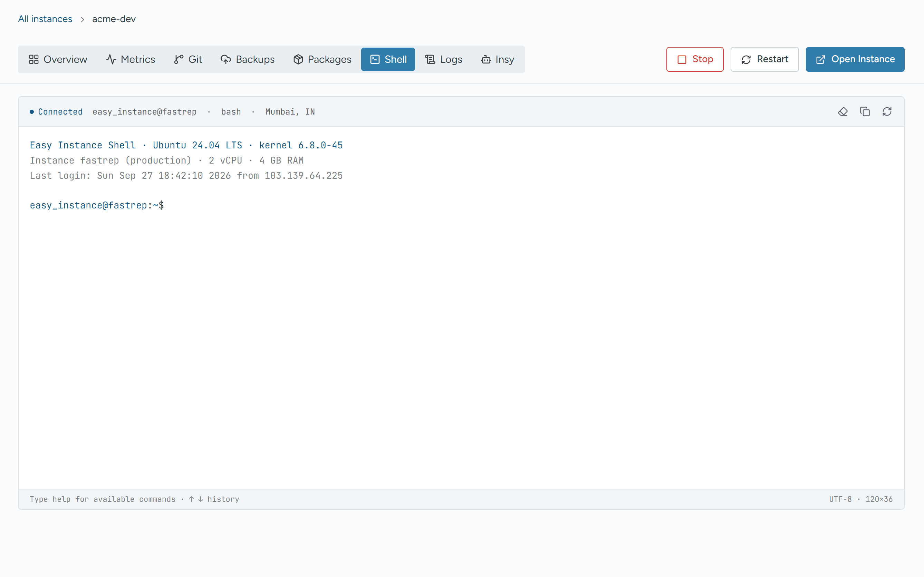The height and width of the screenshot is (577, 924).
Task: Click the Mumbai, IN location label
Action: 290,112
